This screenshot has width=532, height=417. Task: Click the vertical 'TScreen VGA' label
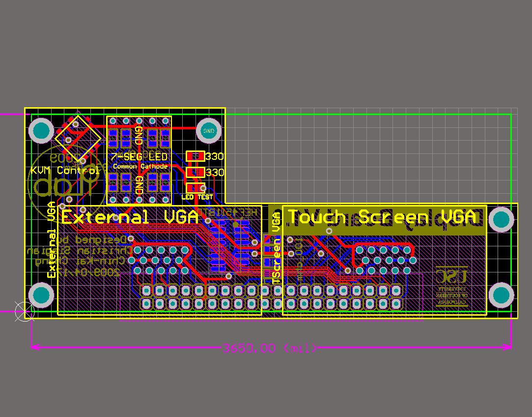pos(277,248)
